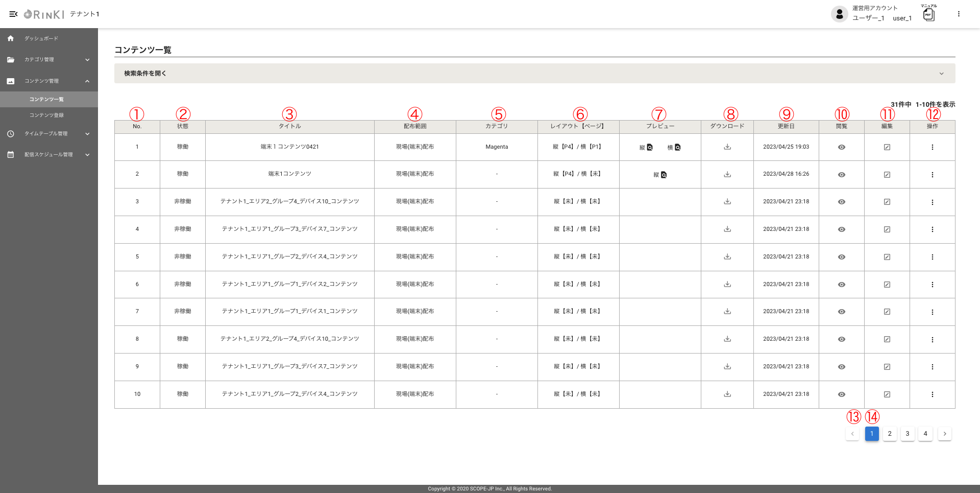Open the top-right header kebab menu
This screenshot has height=493, width=980.
(959, 14)
